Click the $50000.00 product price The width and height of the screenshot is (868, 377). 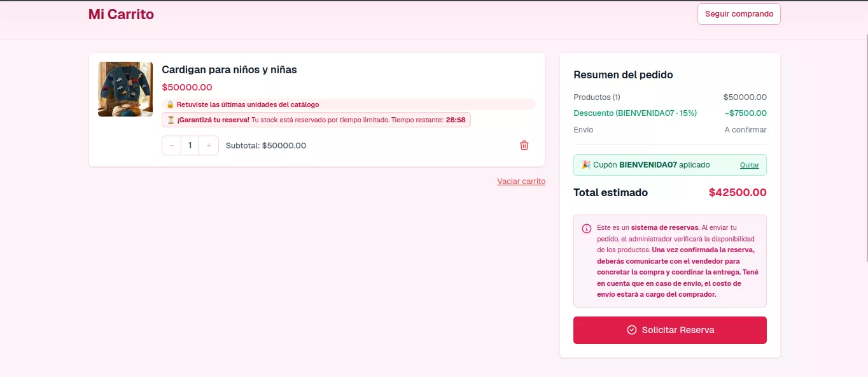187,87
